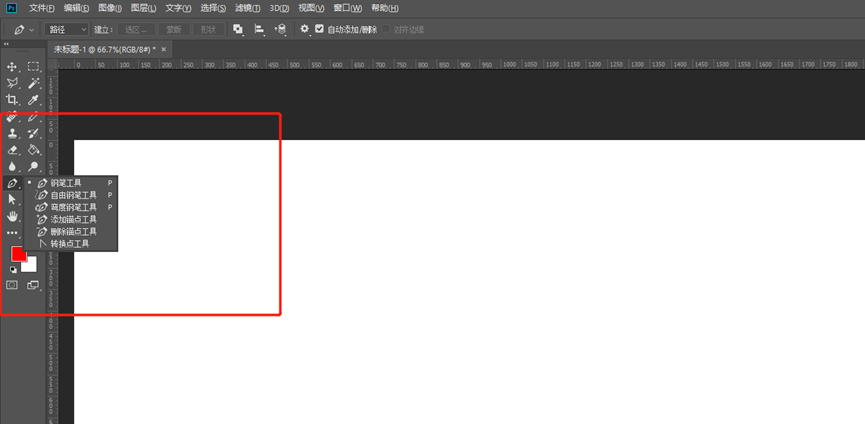The height and width of the screenshot is (424, 865).
Task: Activate the Crop tool
Action: (x=12, y=100)
